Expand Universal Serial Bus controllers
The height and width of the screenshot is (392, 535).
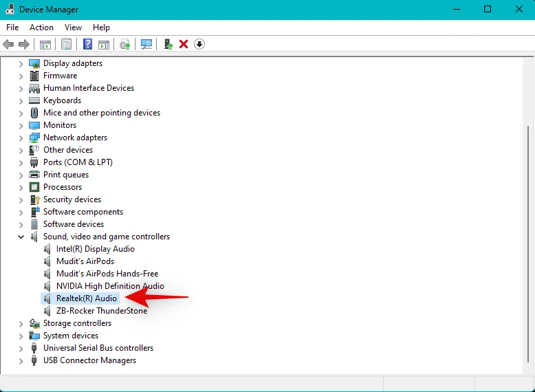click(x=21, y=348)
